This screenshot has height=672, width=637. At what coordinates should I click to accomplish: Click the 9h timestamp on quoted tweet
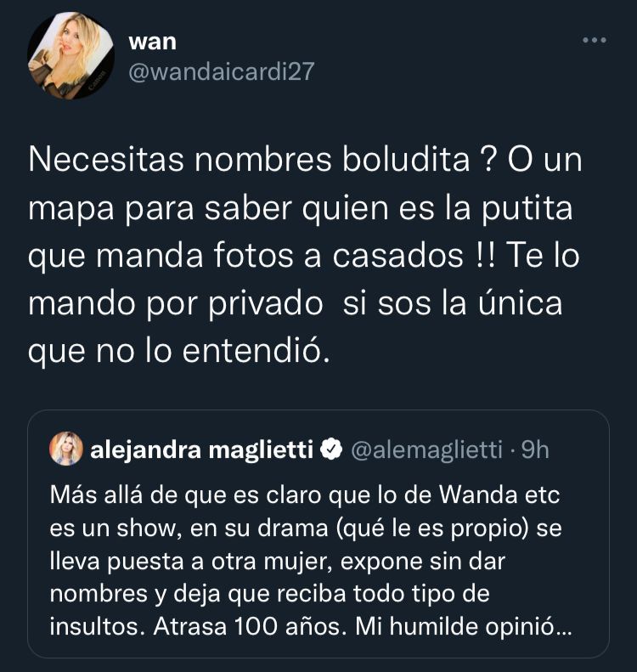(x=535, y=449)
